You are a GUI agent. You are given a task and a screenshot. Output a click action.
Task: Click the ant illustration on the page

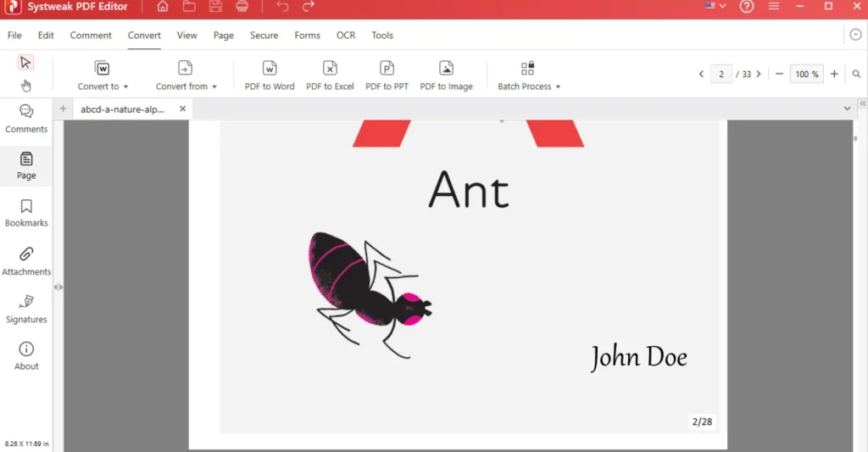(x=370, y=294)
